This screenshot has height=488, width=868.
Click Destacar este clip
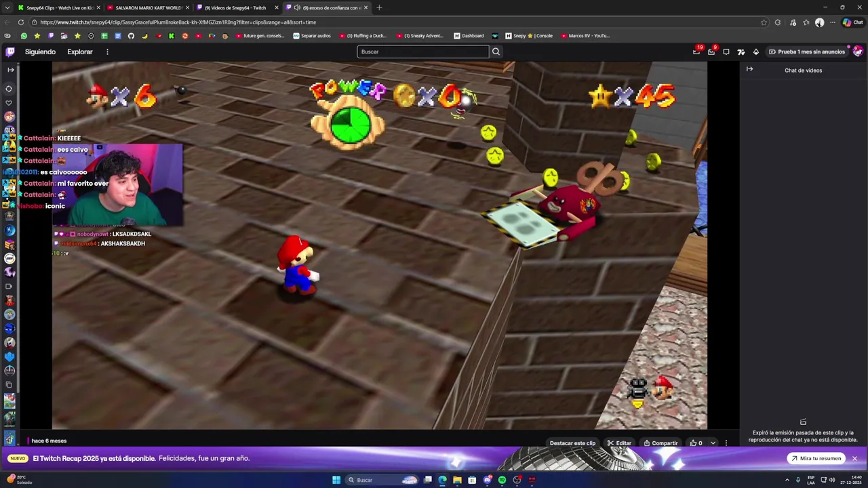click(x=572, y=443)
